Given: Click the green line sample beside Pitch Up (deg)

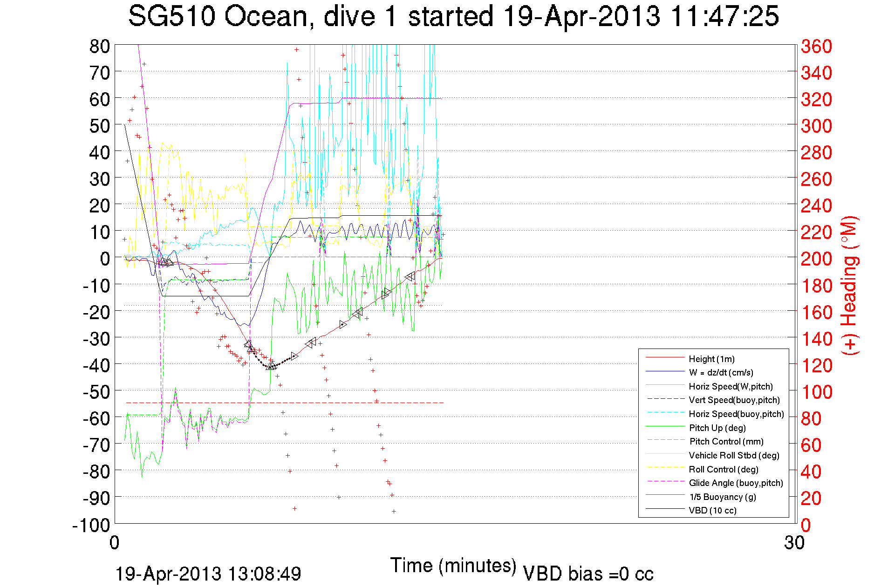Looking at the screenshot, I should point(665,426).
